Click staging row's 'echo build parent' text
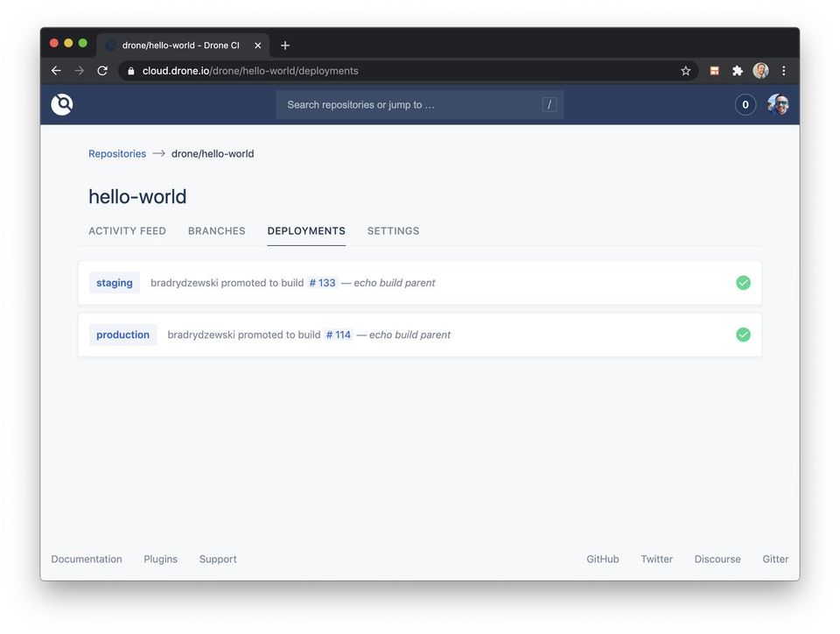 click(x=395, y=283)
